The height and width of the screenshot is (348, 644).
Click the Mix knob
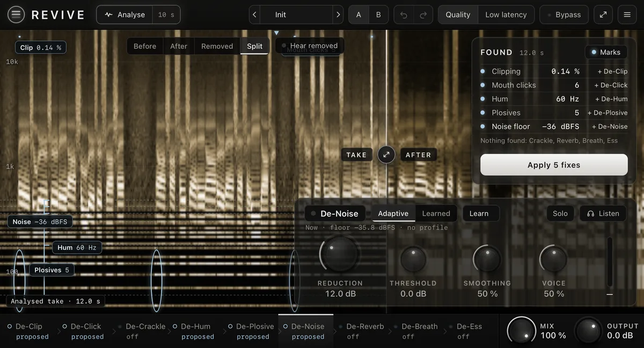click(522, 331)
